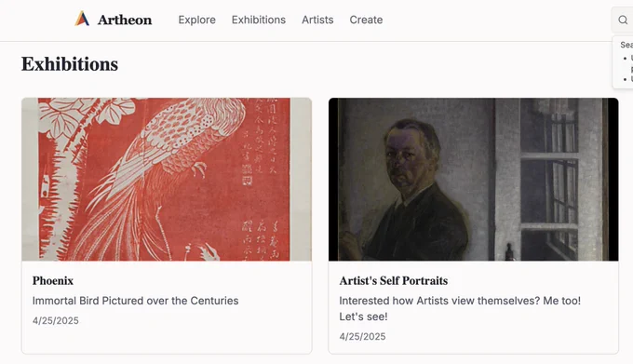Open the Phoenix exhibition red artwork image
633x364 pixels.
coord(167,179)
